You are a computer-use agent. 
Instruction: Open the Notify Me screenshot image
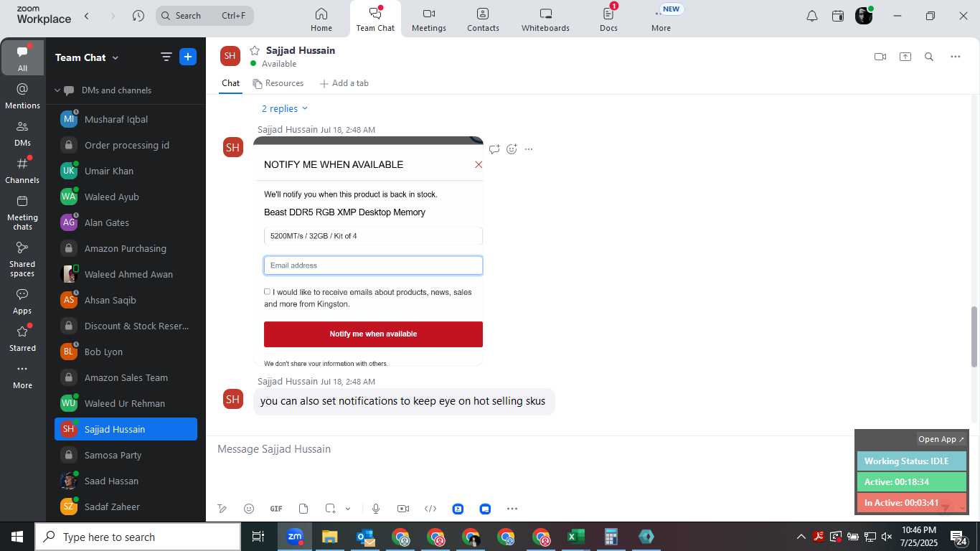pos(368,251)
